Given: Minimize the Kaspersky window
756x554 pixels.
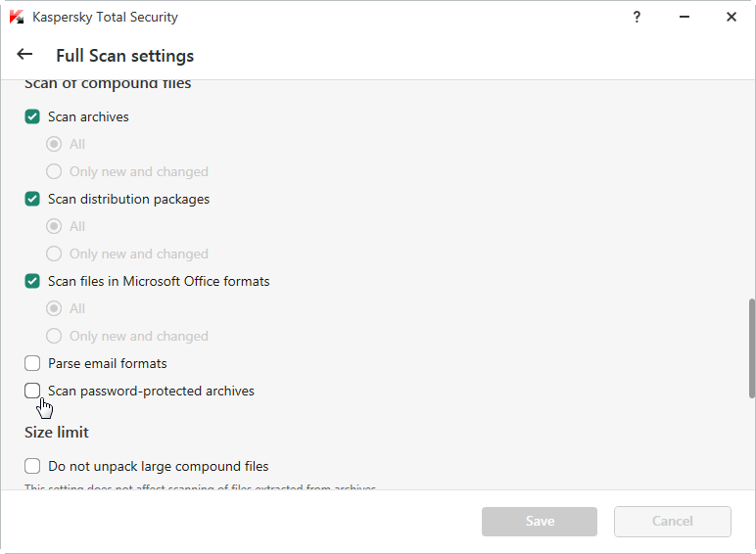Looking at the screenshot, I should coord(685,17).
